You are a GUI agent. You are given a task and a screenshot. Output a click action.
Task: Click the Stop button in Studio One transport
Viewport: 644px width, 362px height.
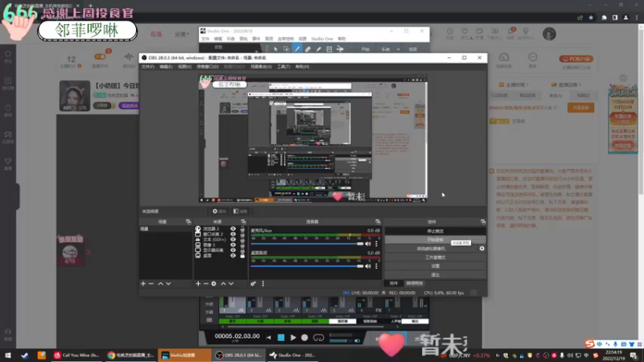click(x=281, y=338)
